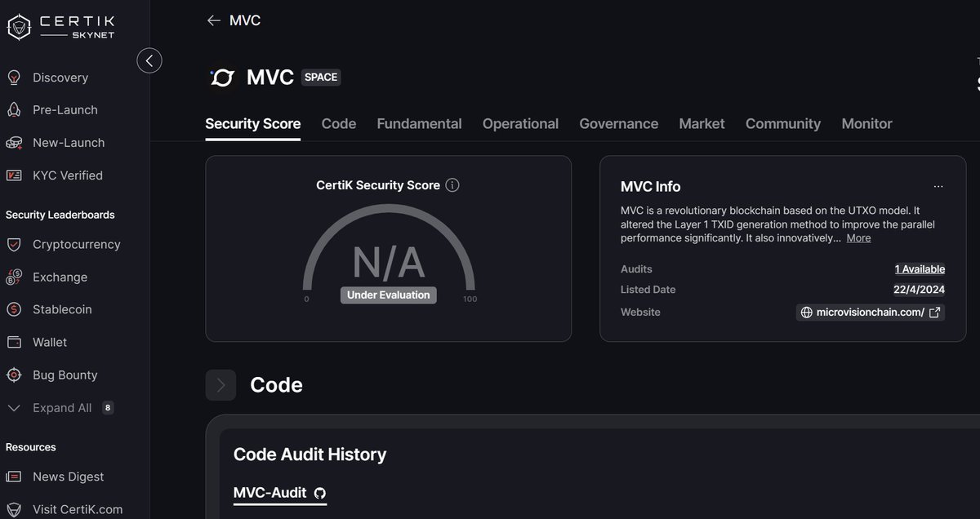Click the New-Launch coins icon
This screenshot has width=980, height=519.
click(x=14, y=143)
